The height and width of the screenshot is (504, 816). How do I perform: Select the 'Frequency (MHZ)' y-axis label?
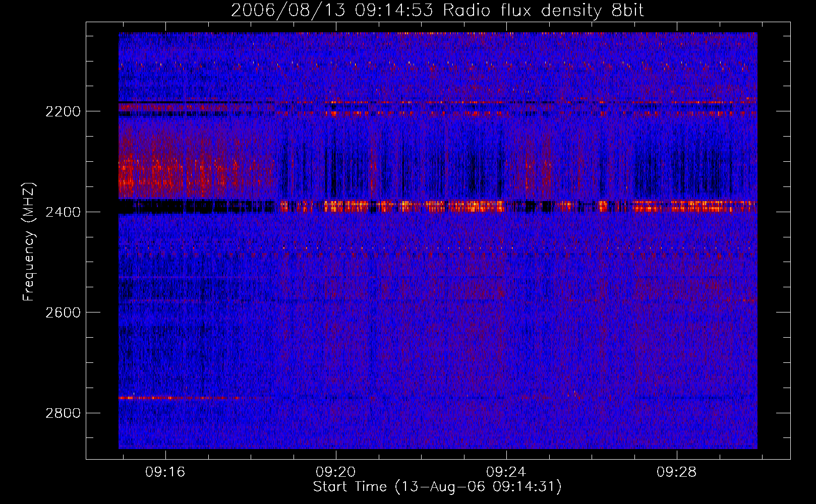pyautogui.click(x=29, y=242)
